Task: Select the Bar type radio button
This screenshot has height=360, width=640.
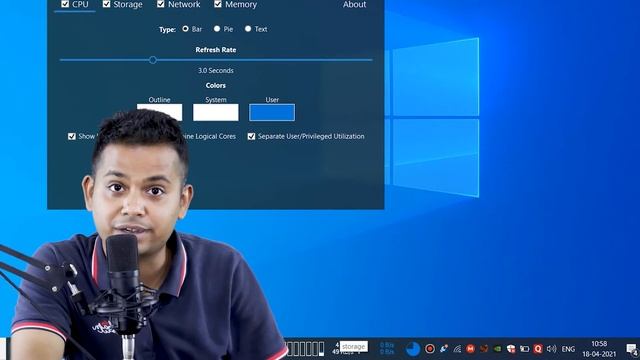Action: pyautogui.click(x=186, y=29)
